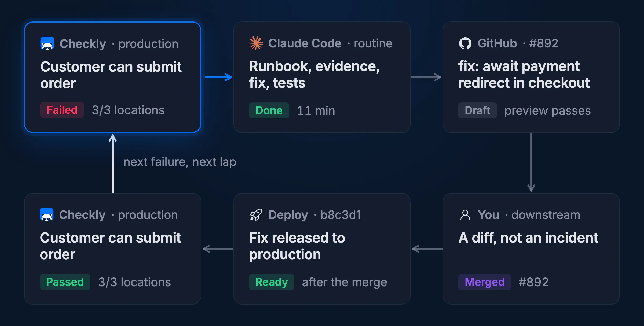Click the 'routine' label next to Claude Code

coord(373,43)
